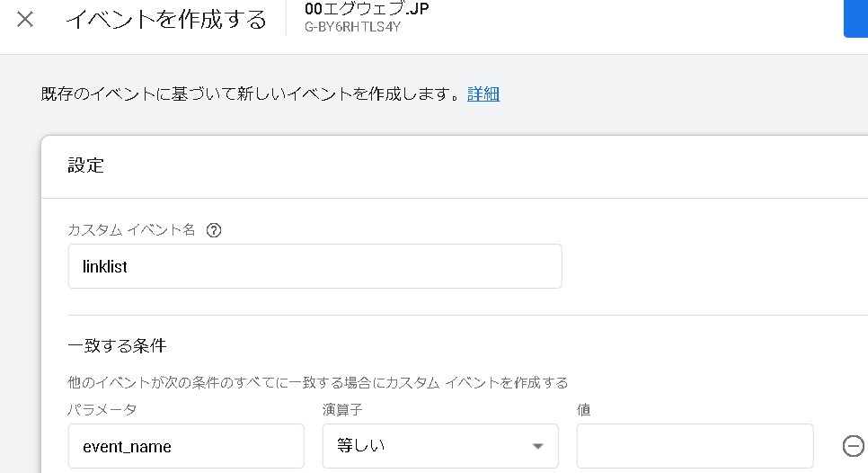Image resolution: width=868 pixels, height=473 pixels.
Task: Click the 一致する条件 section heading
Action: click(117, 345)
